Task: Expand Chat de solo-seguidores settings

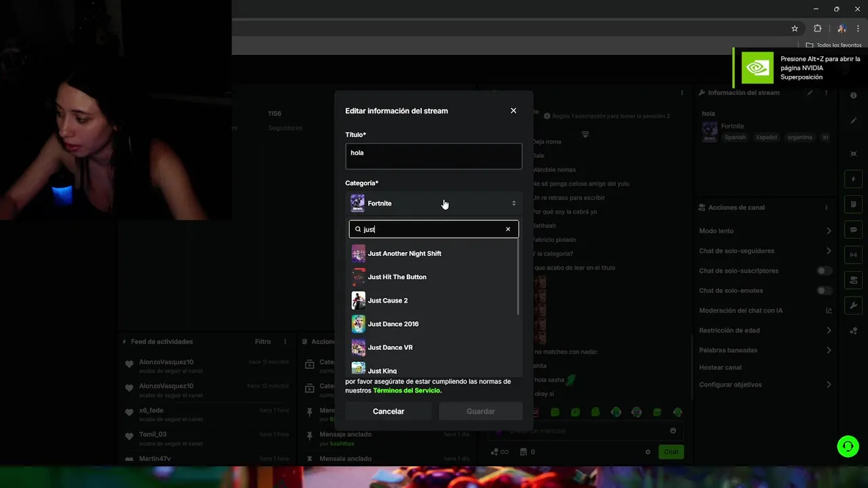Action: click(829, 251)
